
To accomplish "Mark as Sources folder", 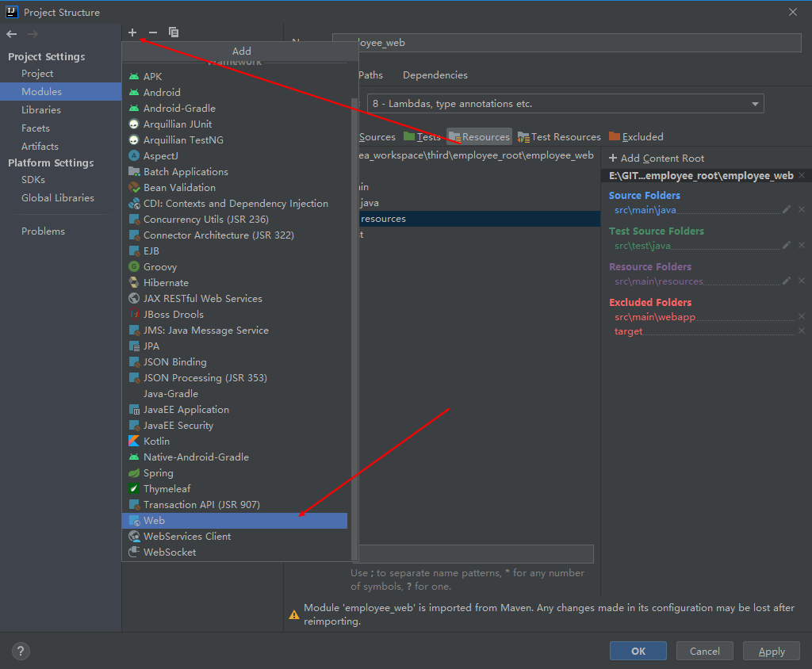I will (x=377, y=136).
